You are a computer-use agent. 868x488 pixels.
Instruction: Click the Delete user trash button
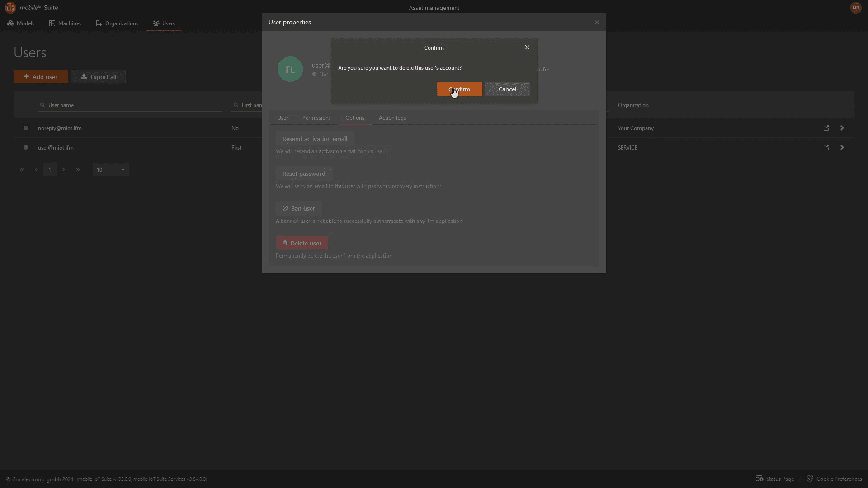[302, 243]
